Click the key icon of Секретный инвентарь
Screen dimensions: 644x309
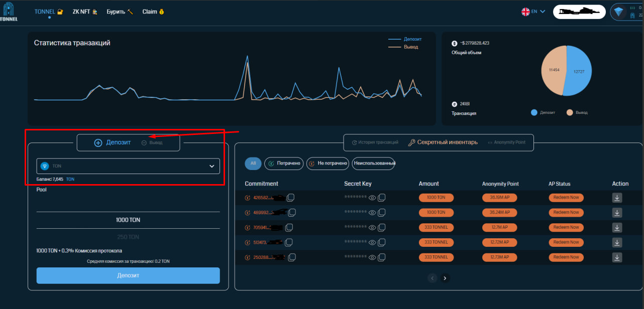click(411, 142)
